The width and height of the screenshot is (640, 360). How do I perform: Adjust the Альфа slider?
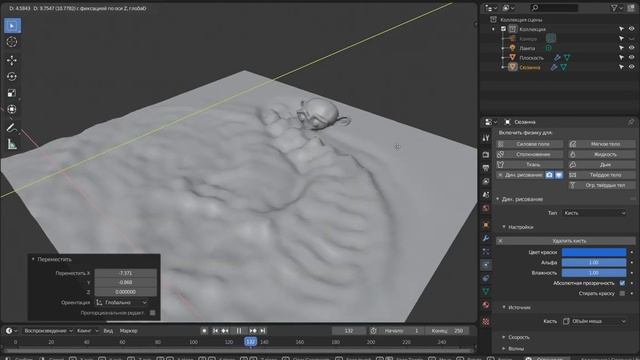click(594, 262)
